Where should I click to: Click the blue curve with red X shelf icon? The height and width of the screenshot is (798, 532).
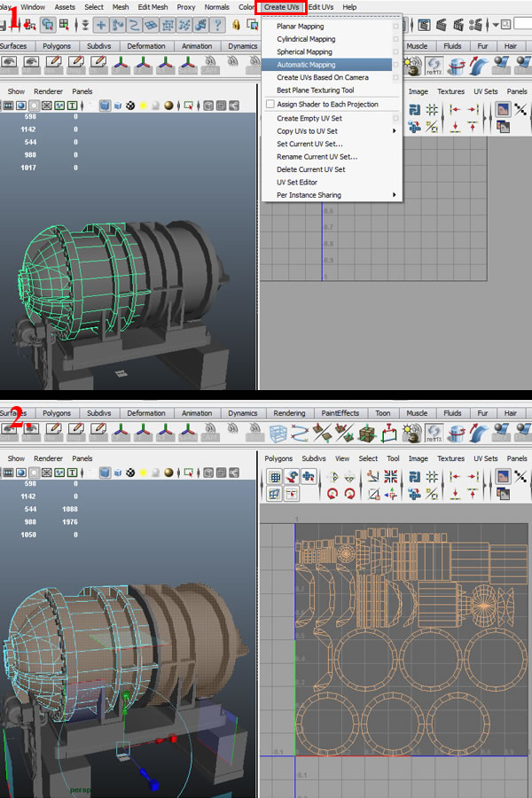pos(301,434)
